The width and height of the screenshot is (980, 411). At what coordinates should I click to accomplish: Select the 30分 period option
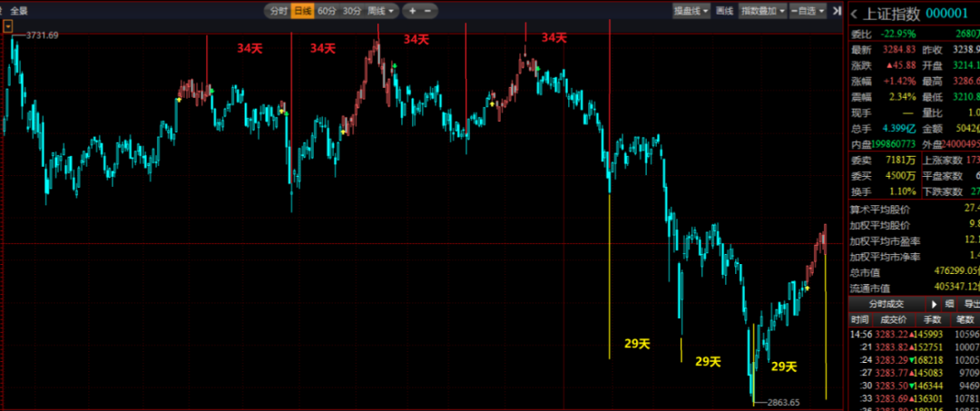(351, 11)
